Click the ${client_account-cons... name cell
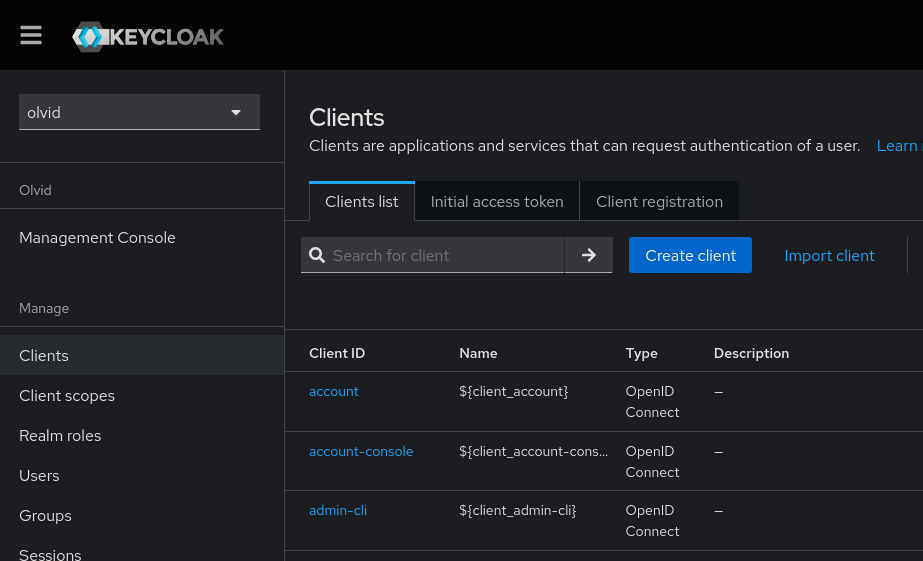The image size is (923, 561). 533,452
